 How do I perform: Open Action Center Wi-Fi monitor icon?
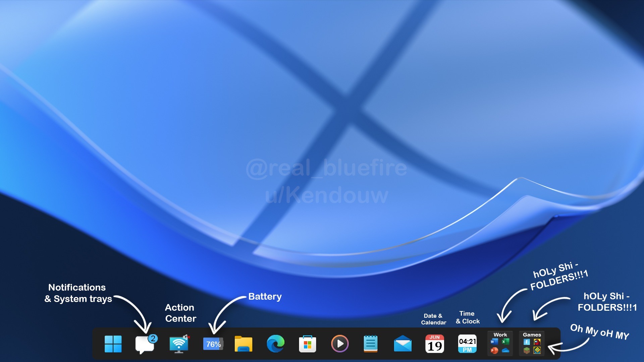[179, 344]
